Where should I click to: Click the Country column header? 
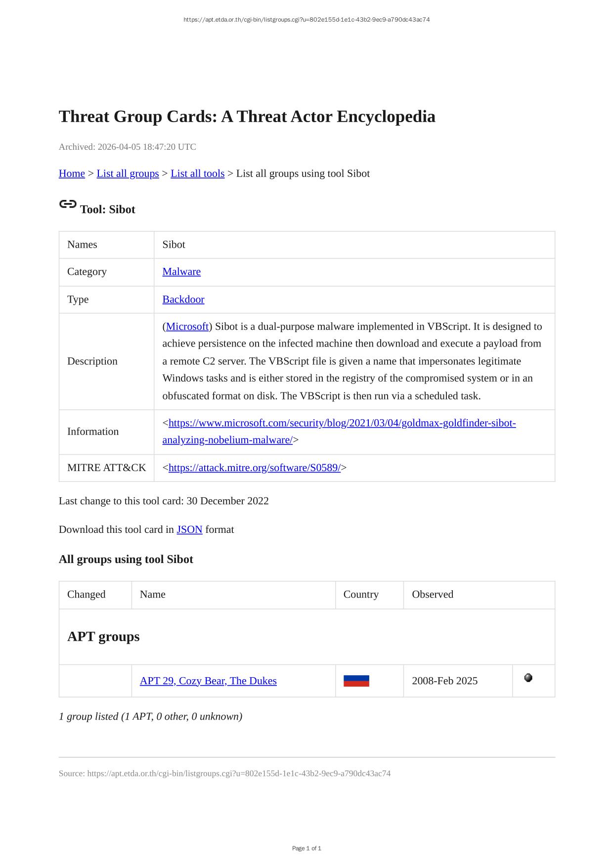(x=361, y=595)
